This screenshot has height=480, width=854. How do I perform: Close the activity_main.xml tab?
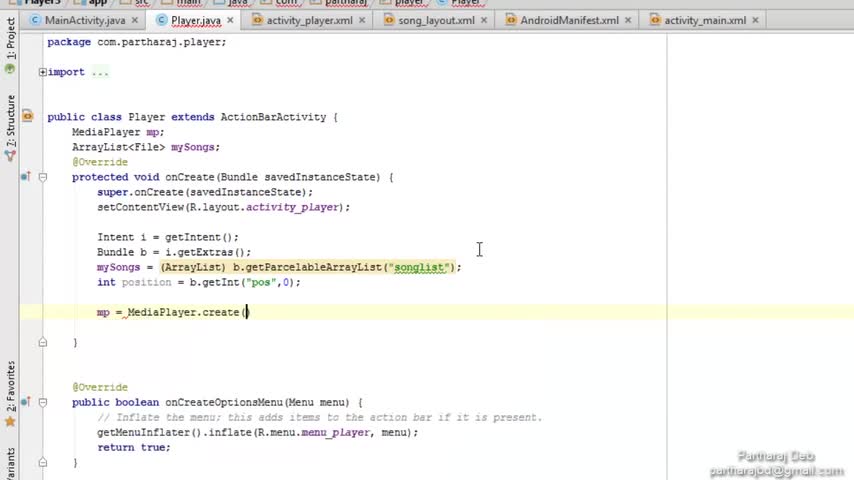coord(755,20)
